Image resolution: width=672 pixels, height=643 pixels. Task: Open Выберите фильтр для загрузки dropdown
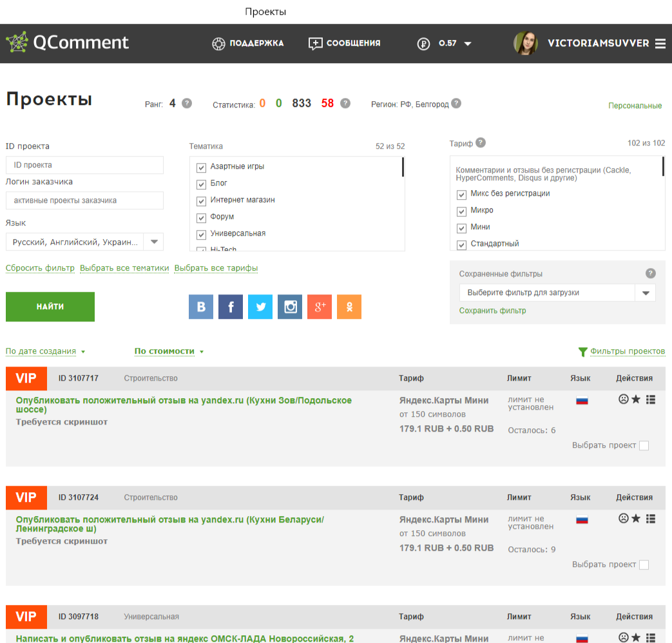point(557,293)
